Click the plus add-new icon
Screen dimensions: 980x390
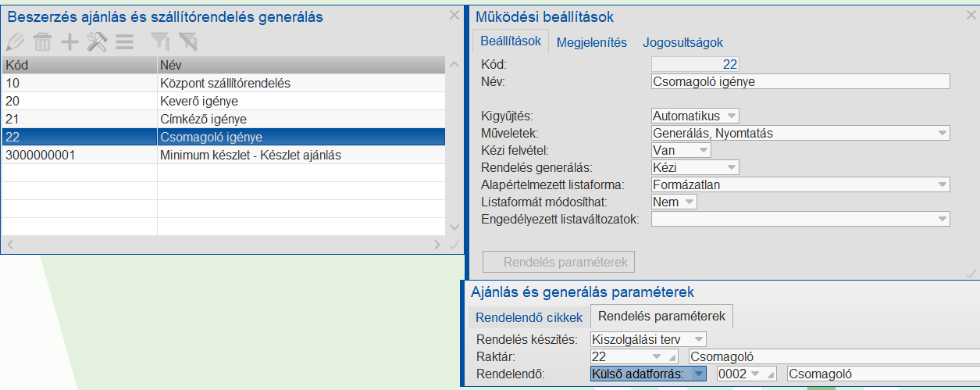(x=69, y=42)
